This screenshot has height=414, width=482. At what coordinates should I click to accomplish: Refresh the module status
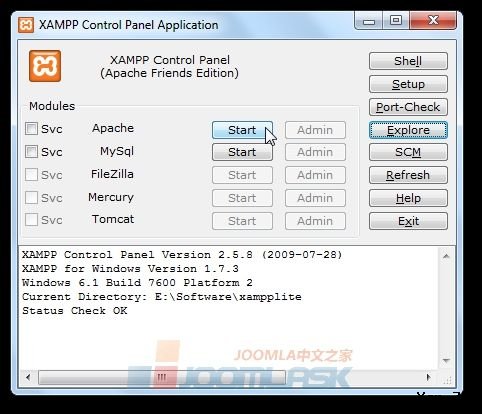click(408, 175)
